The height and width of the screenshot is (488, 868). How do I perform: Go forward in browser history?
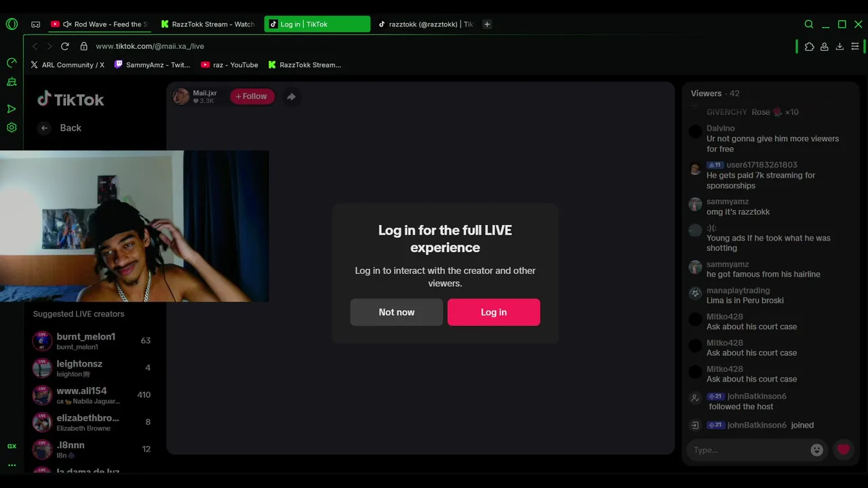coord(50,46)
